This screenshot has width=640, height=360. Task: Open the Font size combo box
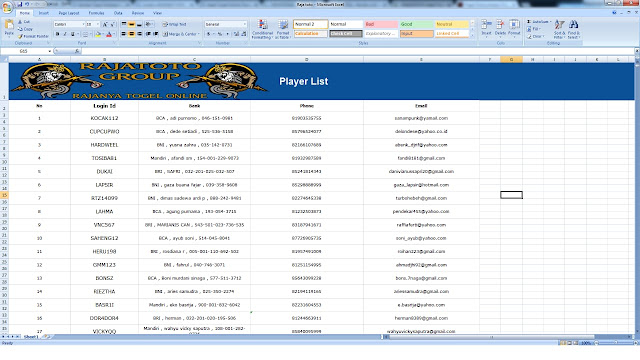click(x=92, y=24)
